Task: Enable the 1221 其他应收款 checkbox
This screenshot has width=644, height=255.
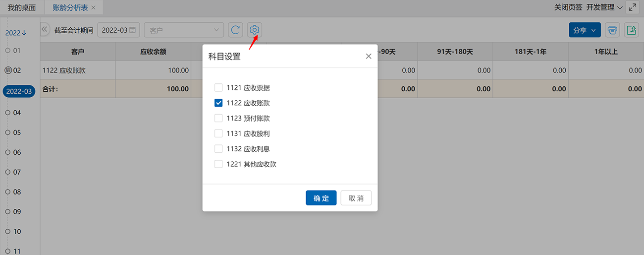Action: click(x=218, y=164)
